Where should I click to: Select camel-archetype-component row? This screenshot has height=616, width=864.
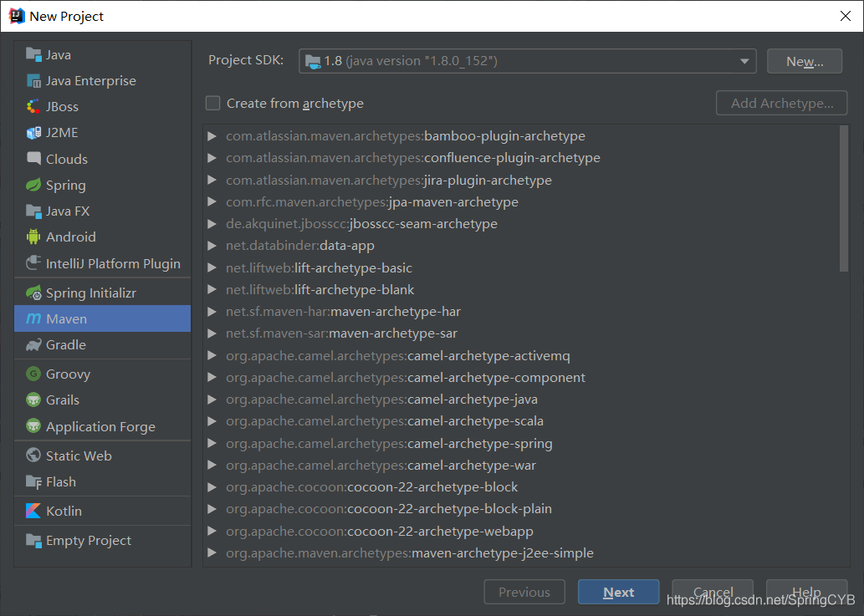coord(521,378)
